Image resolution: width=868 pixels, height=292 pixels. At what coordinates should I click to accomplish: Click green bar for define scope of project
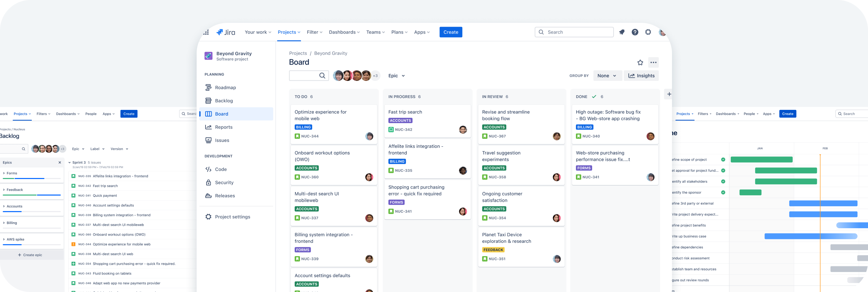761,159
